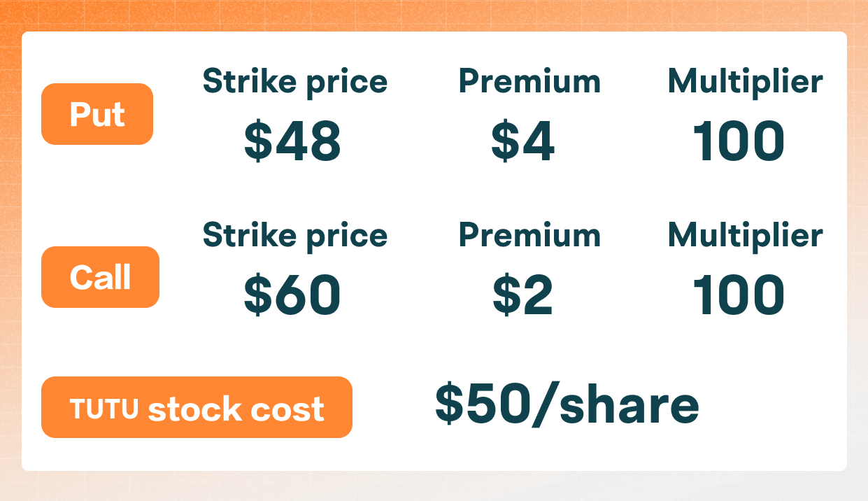
Task: Click the Call row's Strike price label
Action: [x=294, y=235]
